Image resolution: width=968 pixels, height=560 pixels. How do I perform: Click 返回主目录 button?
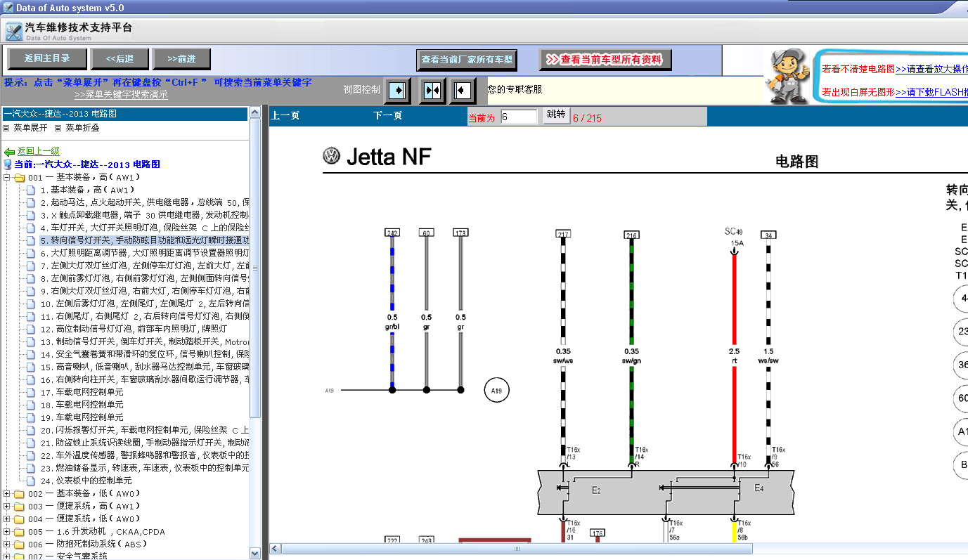(x=47, y=58)
